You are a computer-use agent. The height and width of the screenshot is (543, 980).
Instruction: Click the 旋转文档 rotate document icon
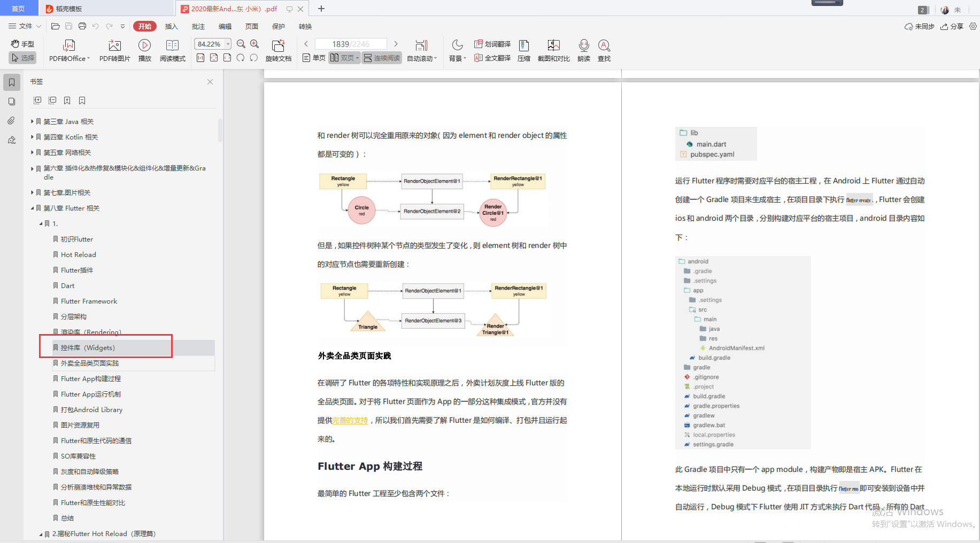pos(279,51)
